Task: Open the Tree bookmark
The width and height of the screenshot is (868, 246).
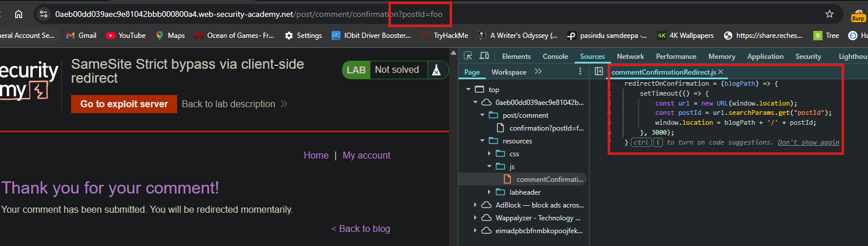Action: [826, 36]
